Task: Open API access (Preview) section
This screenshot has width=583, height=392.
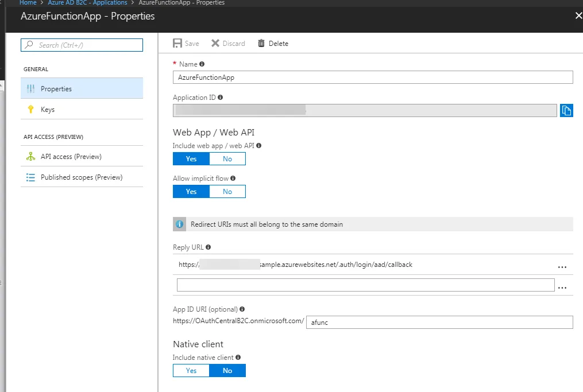Action: click(x=71, y=157)
